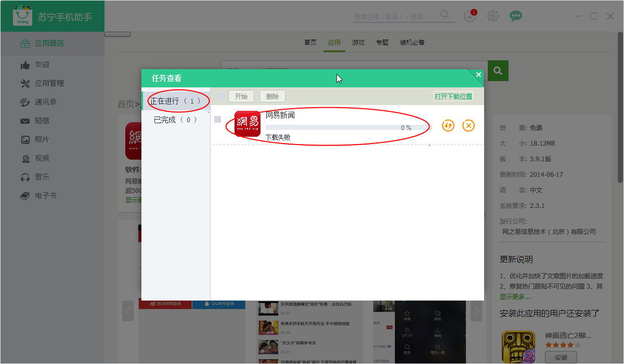
Task: Switch to the 应用 tab
Action: 334,43
